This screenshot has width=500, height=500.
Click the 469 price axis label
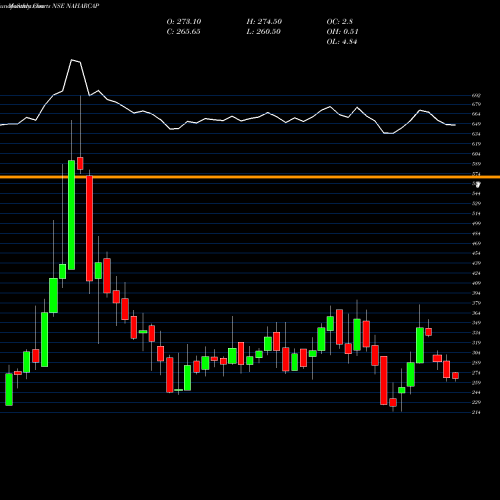pyautogui.click(x=476, y=243)
